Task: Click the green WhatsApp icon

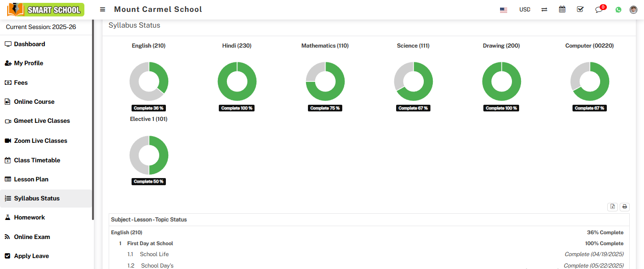Action: [x=618, y=10]
